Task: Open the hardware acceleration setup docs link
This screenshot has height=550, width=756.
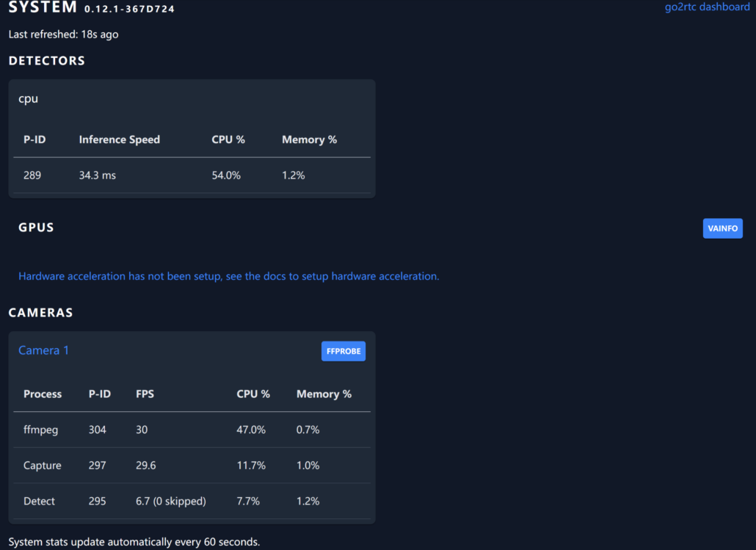Action: 228,276
